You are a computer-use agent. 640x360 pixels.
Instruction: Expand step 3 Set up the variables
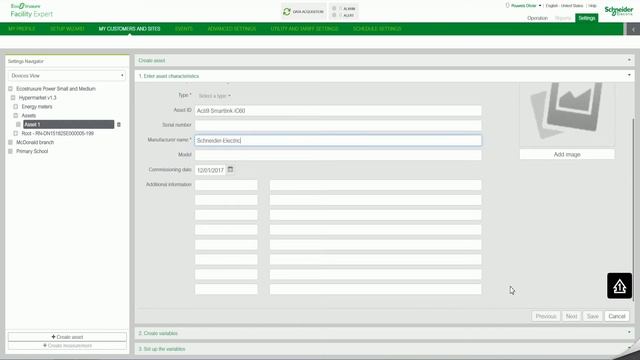tap(629, 348)
